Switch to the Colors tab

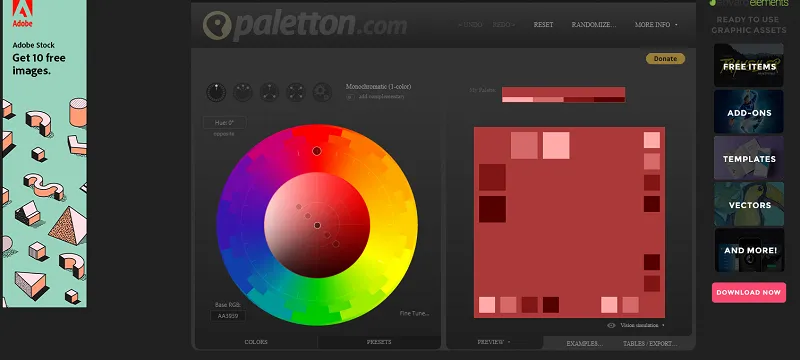coord(256,342)
